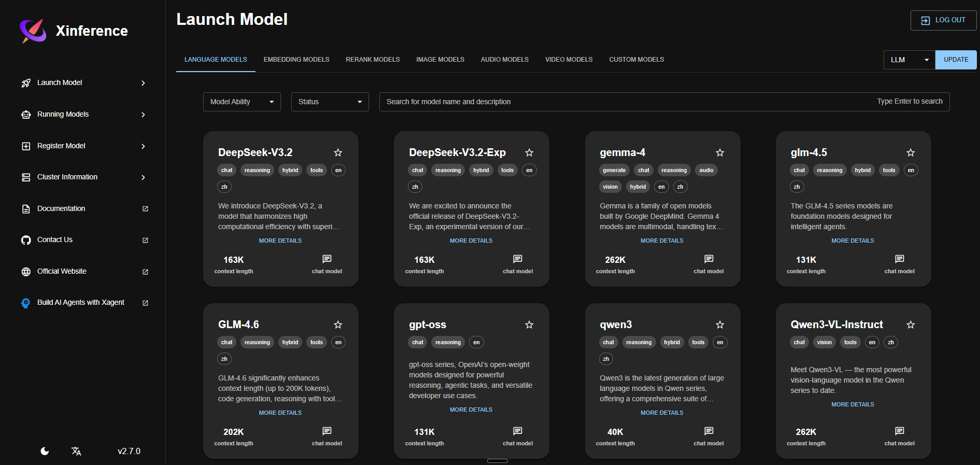Viewport: 980px width, 465px height.
Task: Open the Status filter dropdown
Action: coord(330,102)
